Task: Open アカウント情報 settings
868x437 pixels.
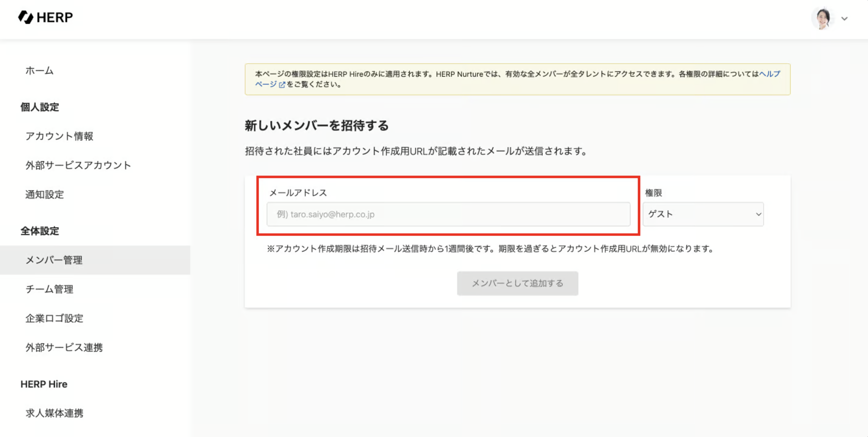Action: click(59, 136)
